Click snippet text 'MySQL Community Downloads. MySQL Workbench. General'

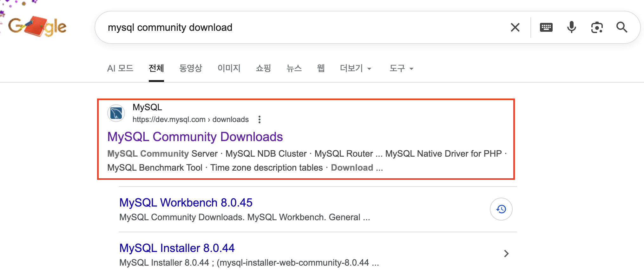click(x=240, y=217)
